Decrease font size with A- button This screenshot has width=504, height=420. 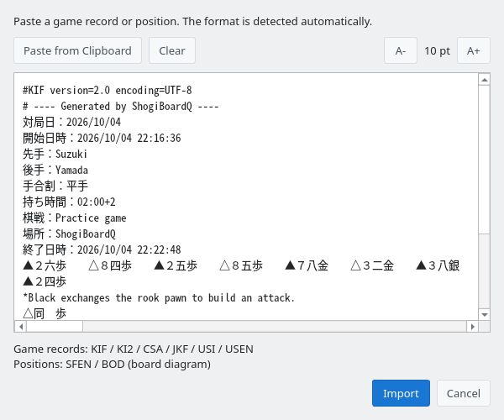pos(401,50)
